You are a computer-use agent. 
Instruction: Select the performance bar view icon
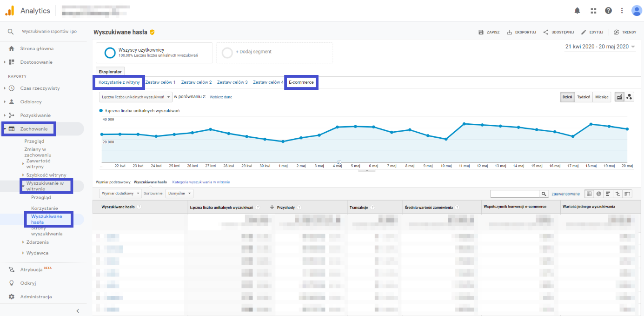(x=608, y=194)
